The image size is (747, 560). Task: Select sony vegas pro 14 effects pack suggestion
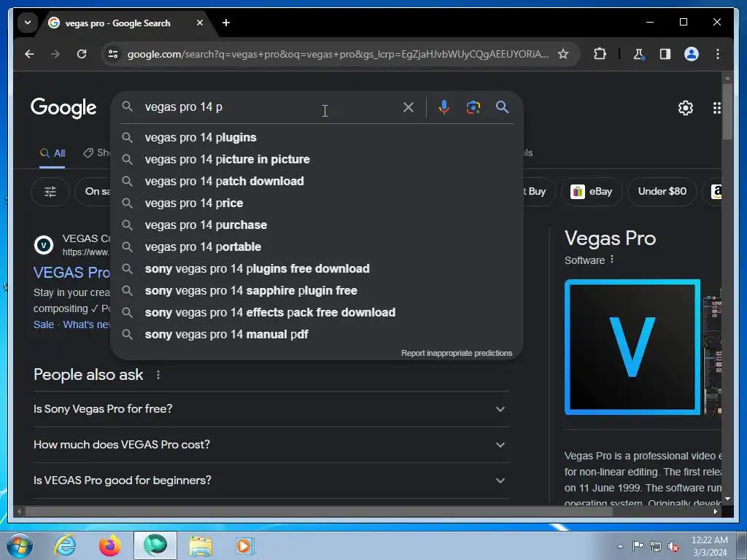pyautogui.click(x=317, y=313)
